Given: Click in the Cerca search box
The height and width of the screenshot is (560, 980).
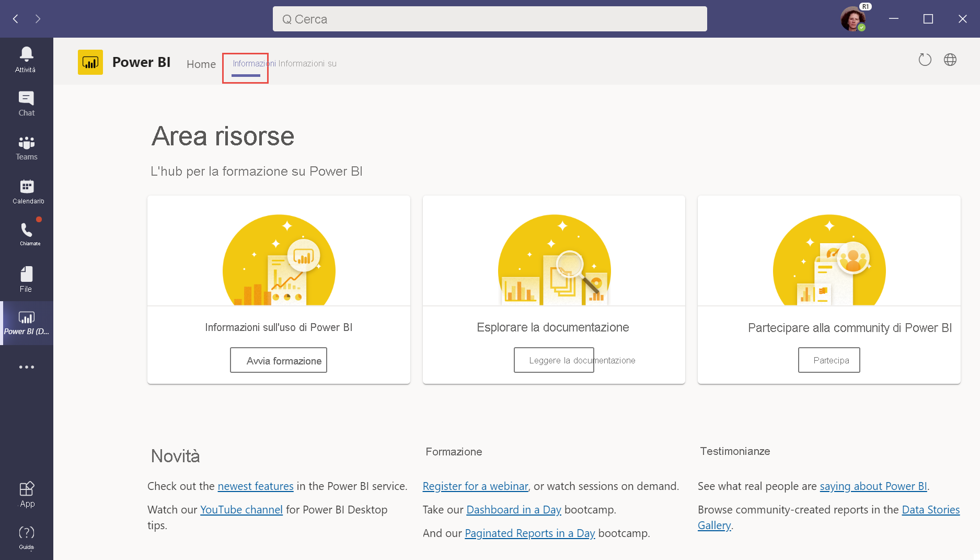Looking at the screenshot, I should pyautogui.click(x=490, y=19).
